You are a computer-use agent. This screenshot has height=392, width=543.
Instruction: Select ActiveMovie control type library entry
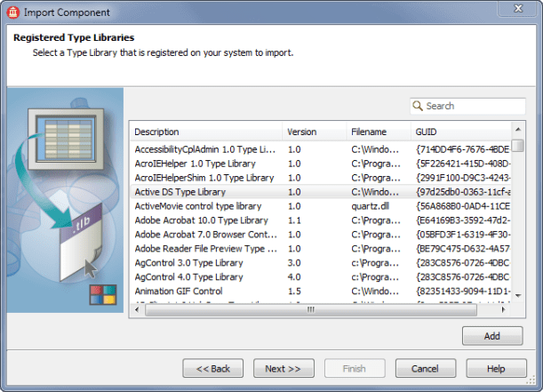click(x=206, y=206)
